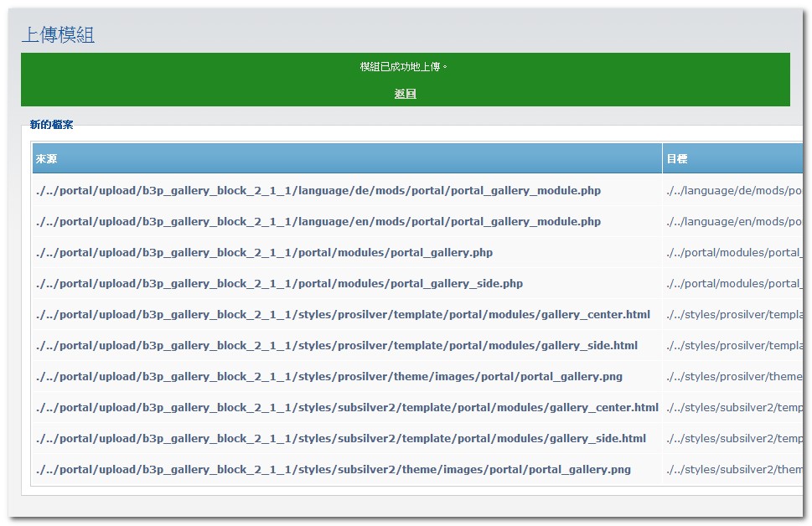Click the language/en target path cell
812x526 pixels.
[733, 222]
